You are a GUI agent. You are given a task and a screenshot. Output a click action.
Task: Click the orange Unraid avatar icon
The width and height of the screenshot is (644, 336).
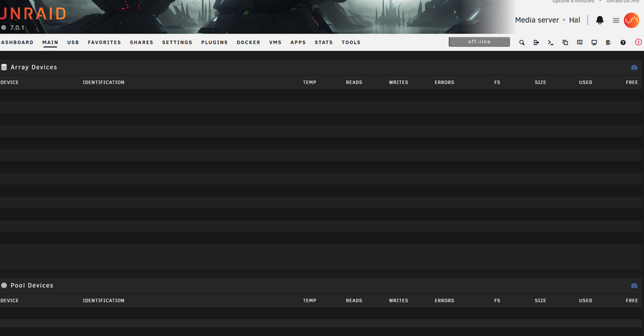click(x=631, y=20)
